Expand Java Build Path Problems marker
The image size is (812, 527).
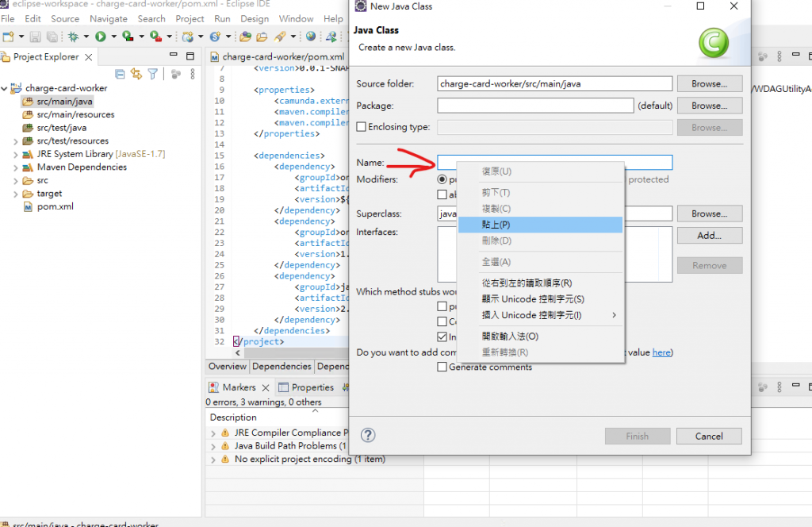pos(213,446)
